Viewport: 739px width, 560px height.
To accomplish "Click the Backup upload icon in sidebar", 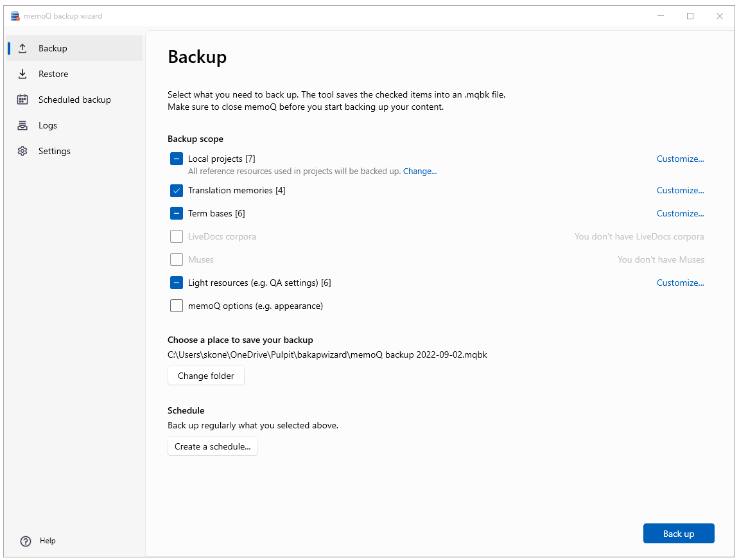I will [x=22, y=48].
